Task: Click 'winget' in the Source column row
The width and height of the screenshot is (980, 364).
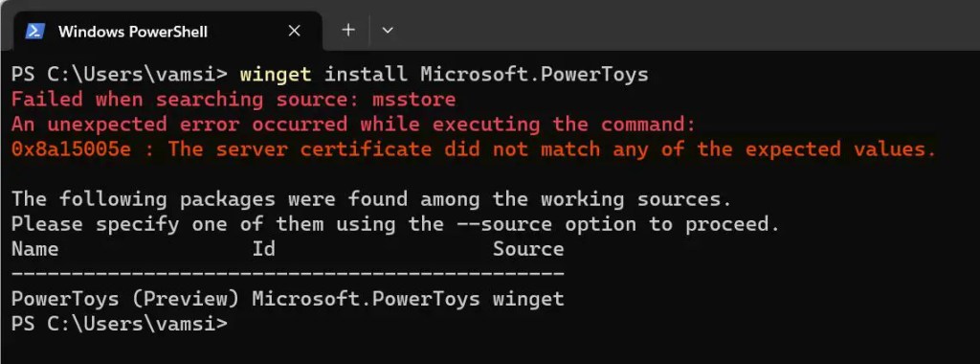Action: pos(528,300)
